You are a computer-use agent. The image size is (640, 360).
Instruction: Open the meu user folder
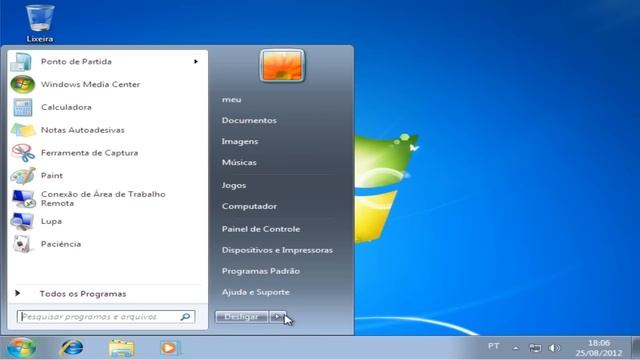231,100
